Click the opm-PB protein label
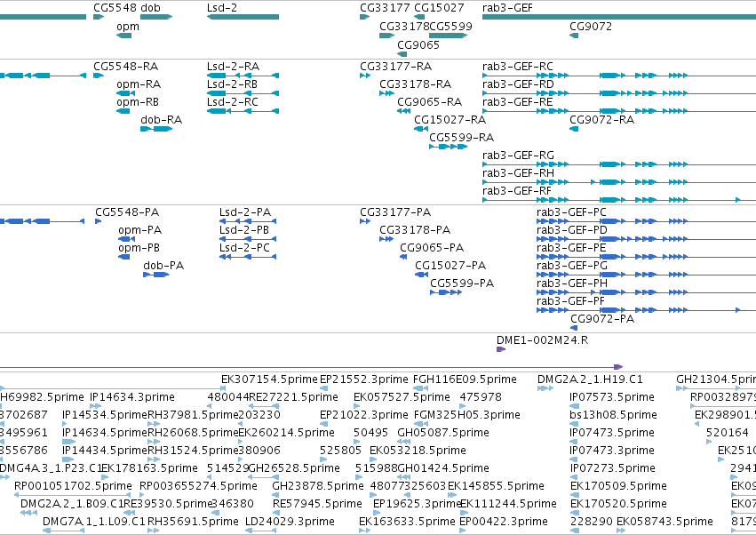Image resolution: width=756 pixels, height=535 pixels. (x=139, y=248)
